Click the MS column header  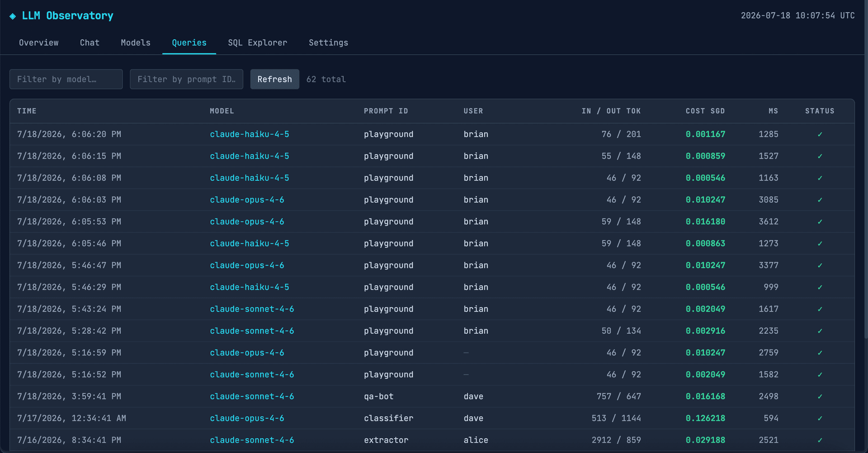coord(774,111)
